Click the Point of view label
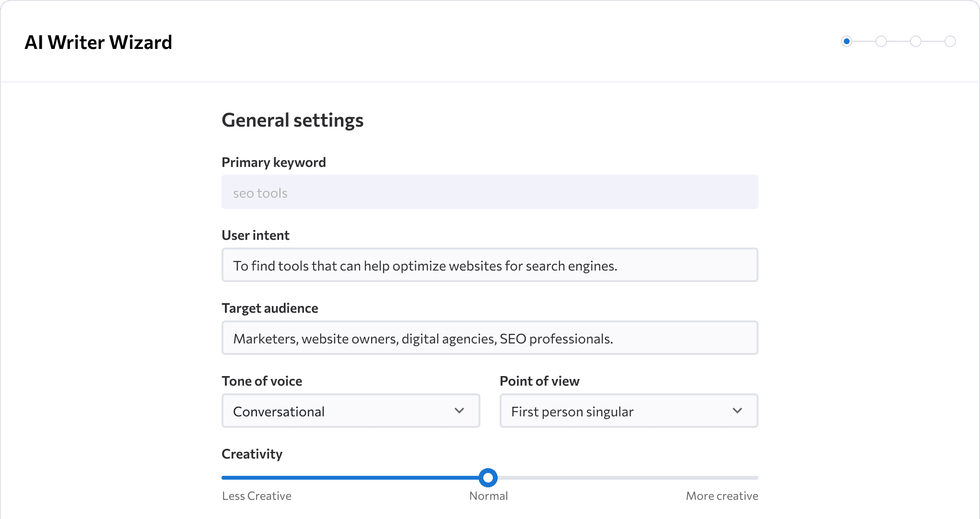 click(539, 381)
